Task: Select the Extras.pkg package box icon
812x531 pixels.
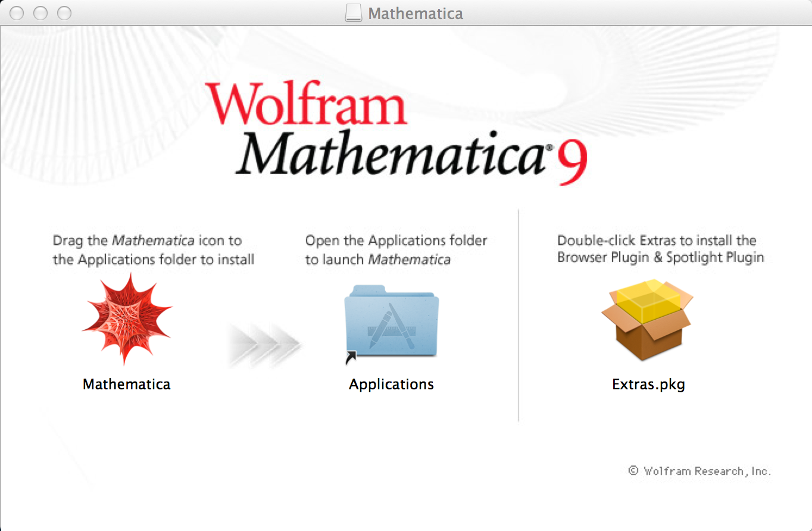Action: click(648, 319)
